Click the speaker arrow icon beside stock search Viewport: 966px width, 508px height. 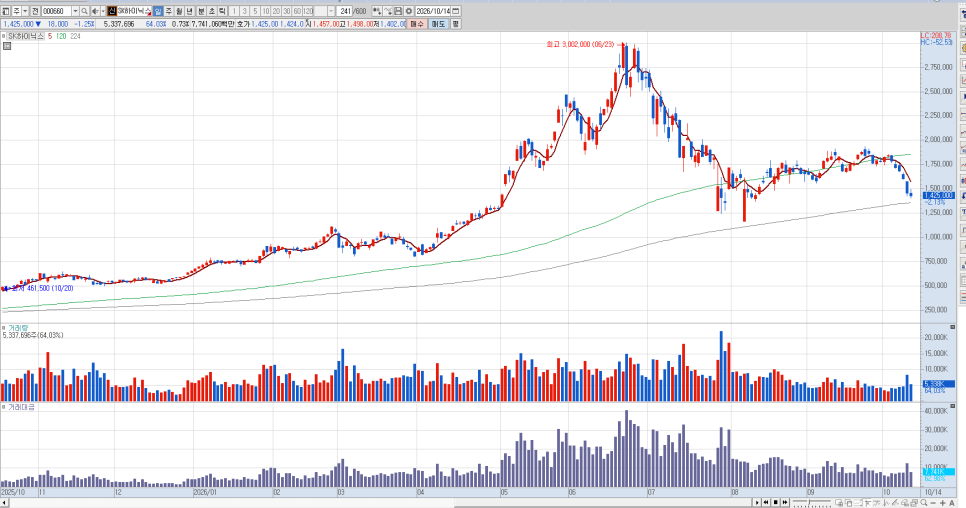click(95, 11)
